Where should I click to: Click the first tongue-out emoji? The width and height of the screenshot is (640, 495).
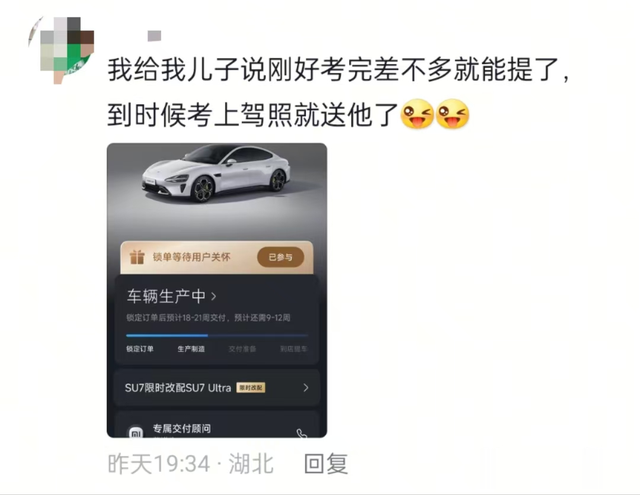point(417,114)
